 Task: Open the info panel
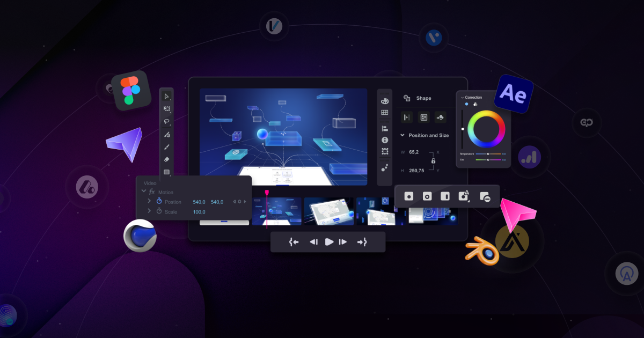pyautogui.click(x=385, y=141)
